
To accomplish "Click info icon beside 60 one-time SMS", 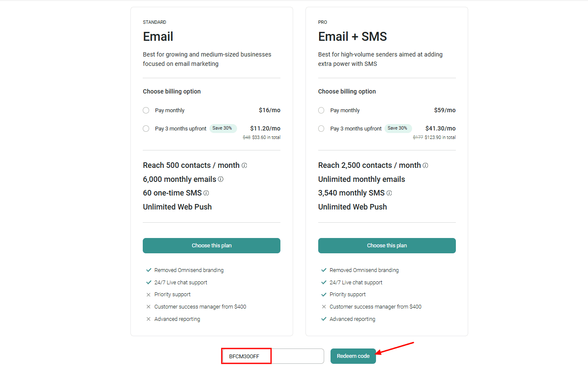I will coord(206,193).
